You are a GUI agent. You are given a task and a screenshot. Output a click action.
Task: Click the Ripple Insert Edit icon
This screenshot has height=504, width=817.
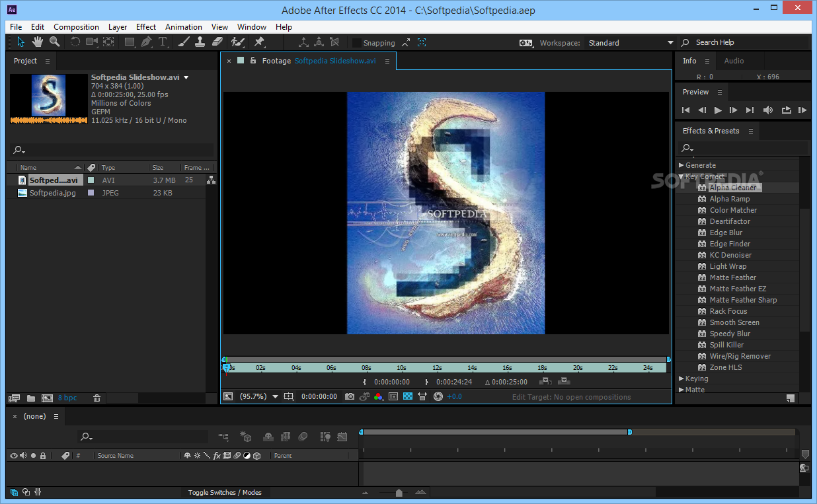545,381
